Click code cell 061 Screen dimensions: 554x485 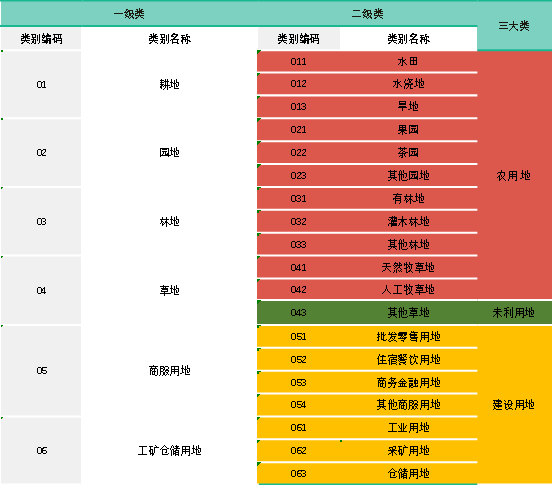click(x=299, y=428)
